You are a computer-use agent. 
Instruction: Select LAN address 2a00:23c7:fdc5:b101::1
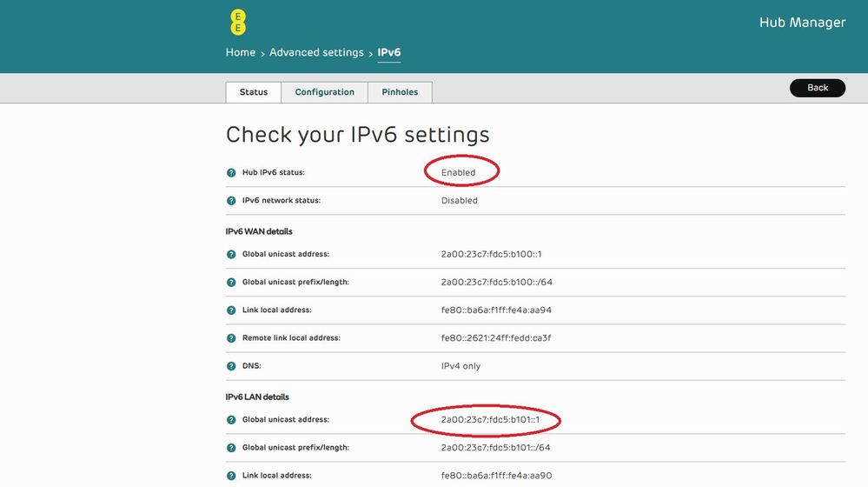click(x=490, y=420)
